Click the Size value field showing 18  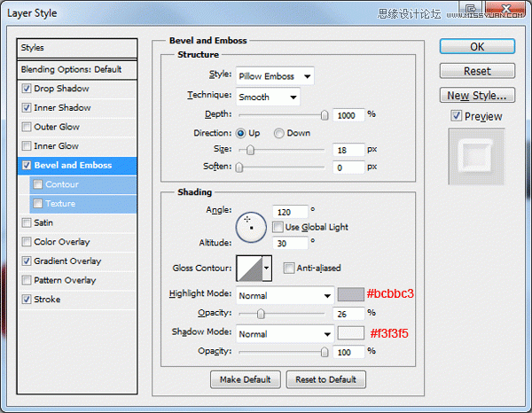tap(348, 150)
